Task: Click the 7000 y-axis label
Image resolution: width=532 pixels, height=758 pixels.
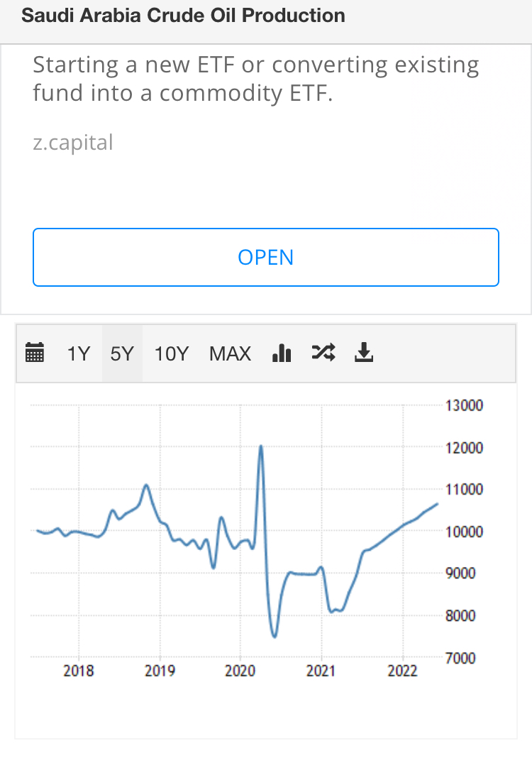Action: pyautogui.click(x=460, y=658)
